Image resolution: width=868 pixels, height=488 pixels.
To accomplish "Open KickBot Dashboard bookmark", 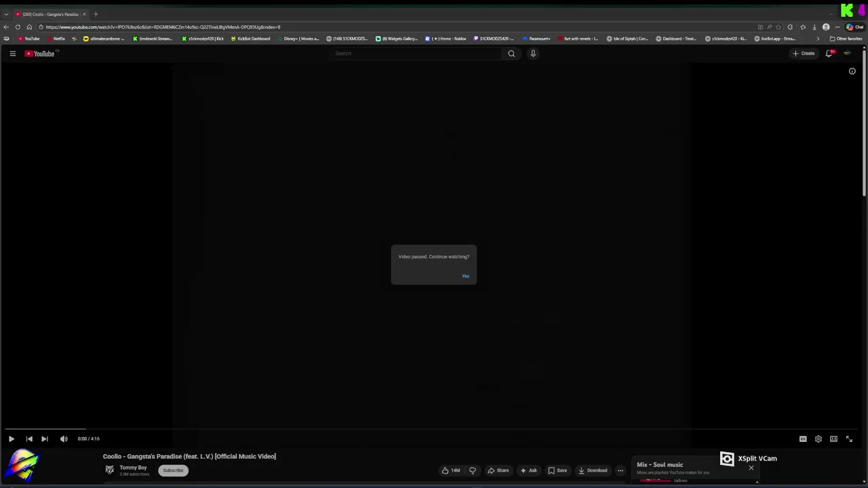I will point(250,39).
